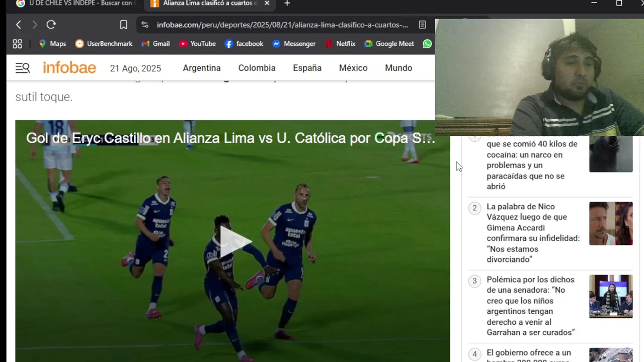Open the apps grid in bookmarks bar
The height and width of the screenshot is (362, 644).
pyautogui.click(x=17, y=44)
